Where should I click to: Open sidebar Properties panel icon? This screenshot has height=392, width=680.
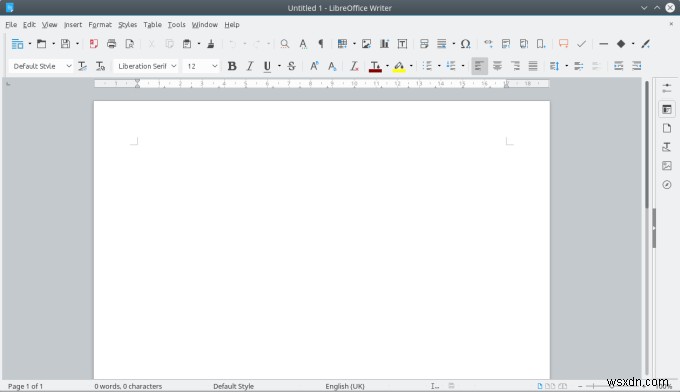coord(667,110)
